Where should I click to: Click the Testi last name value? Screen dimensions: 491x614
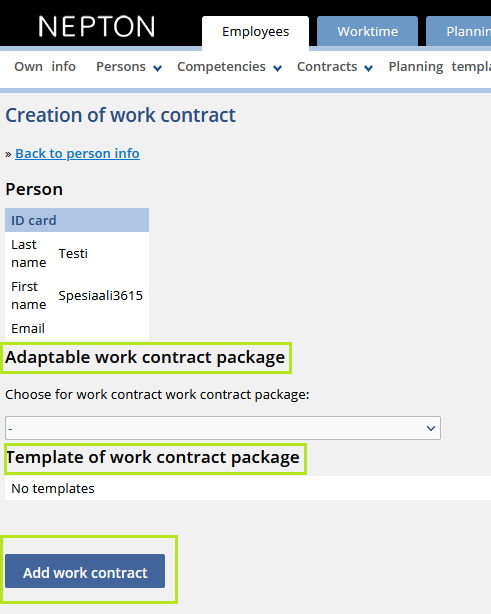pyautogui.click(x=73, y=253)
